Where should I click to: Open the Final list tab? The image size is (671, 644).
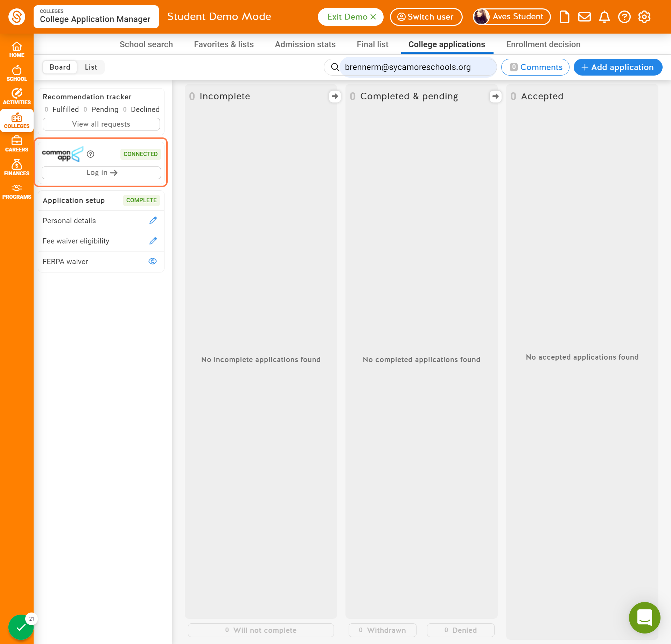pyautogui.click(x=372, y=44)
